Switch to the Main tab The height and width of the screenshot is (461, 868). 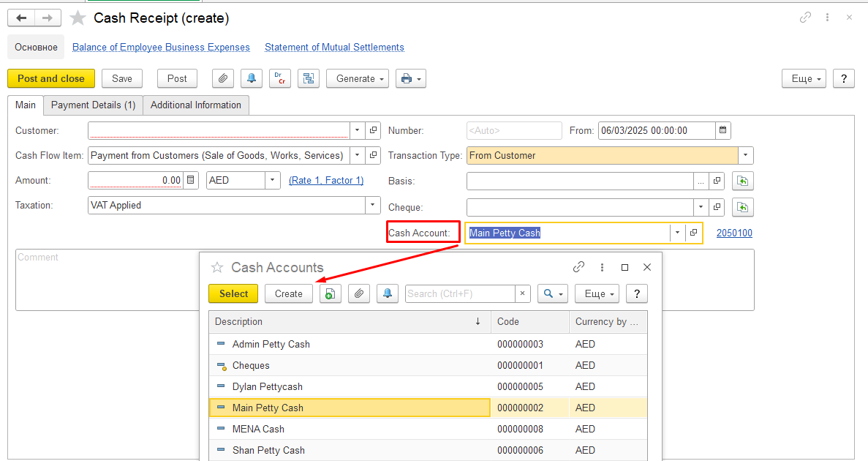click(x=26, y=105)
